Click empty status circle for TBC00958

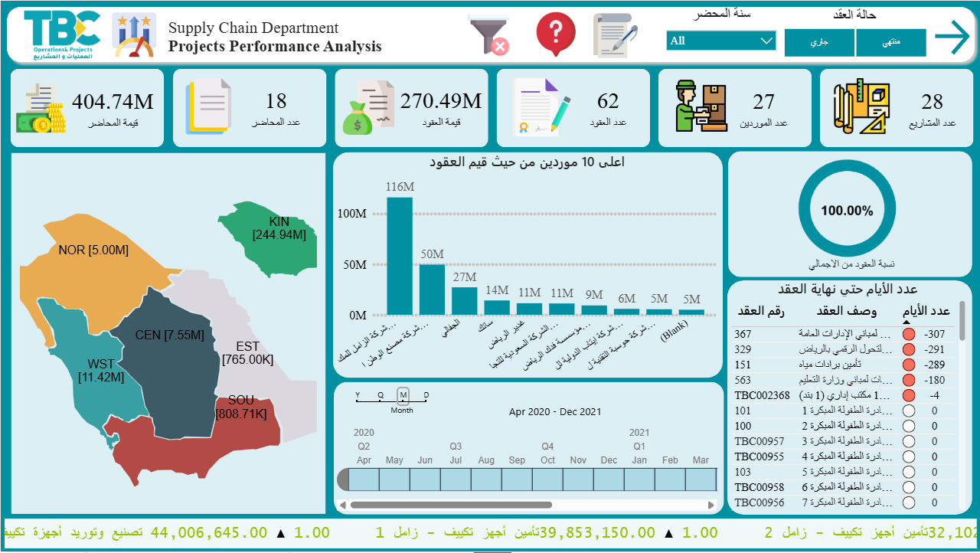click(909, 487)
